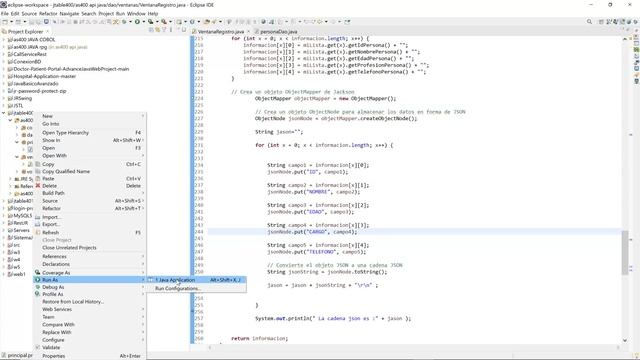Click the 'return informacion;' code line
Viewport: 640px width, 360px height.
click(260, 338)
